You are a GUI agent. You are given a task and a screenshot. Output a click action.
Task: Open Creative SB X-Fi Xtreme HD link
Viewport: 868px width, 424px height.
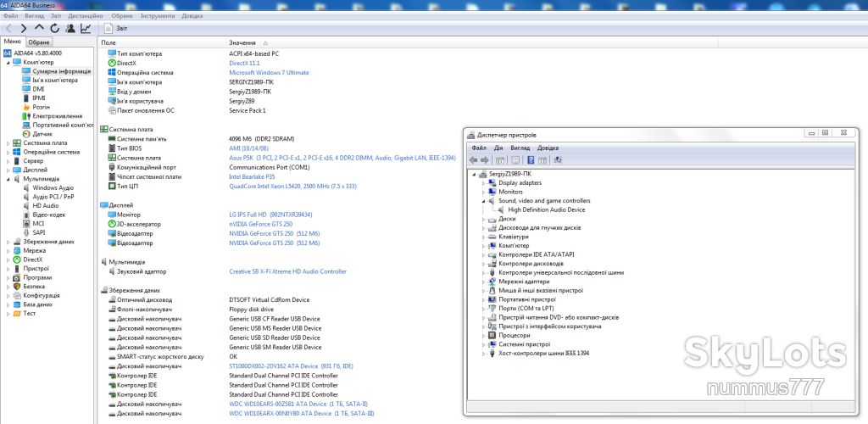click(288, 271)
